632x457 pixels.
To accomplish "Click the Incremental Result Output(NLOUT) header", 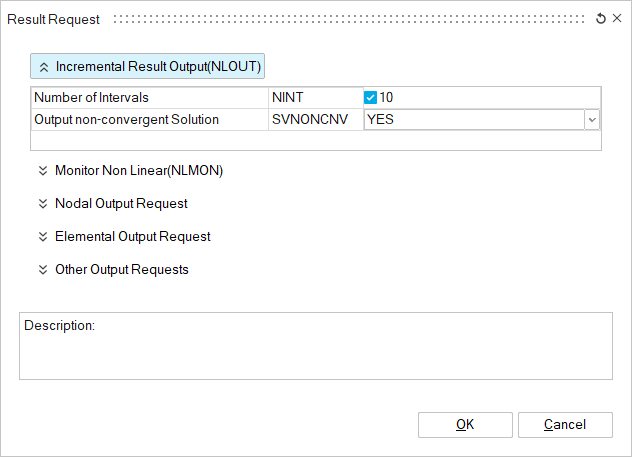I will point(148,66).
